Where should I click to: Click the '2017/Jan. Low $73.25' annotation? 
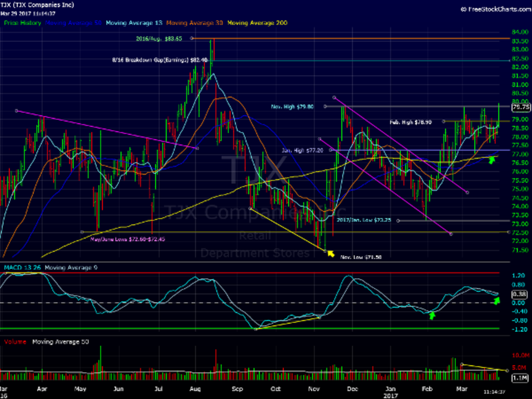tap(364, 220)
